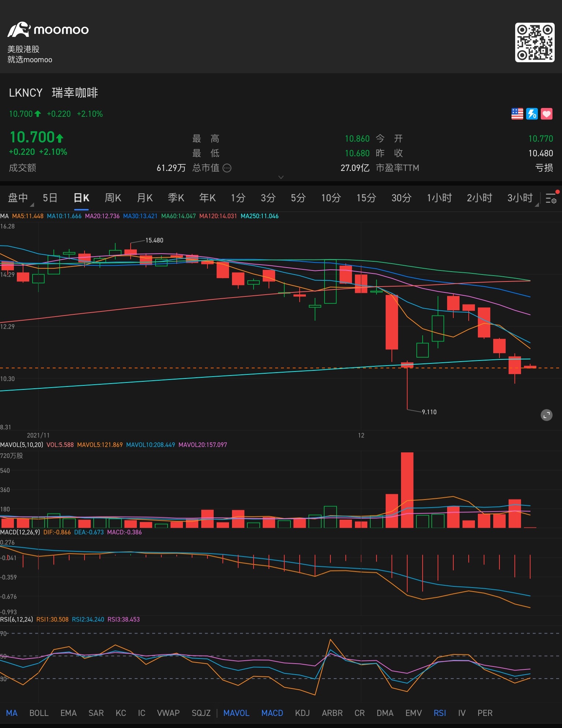Tap the tallest red volume bar

(407, 490)
